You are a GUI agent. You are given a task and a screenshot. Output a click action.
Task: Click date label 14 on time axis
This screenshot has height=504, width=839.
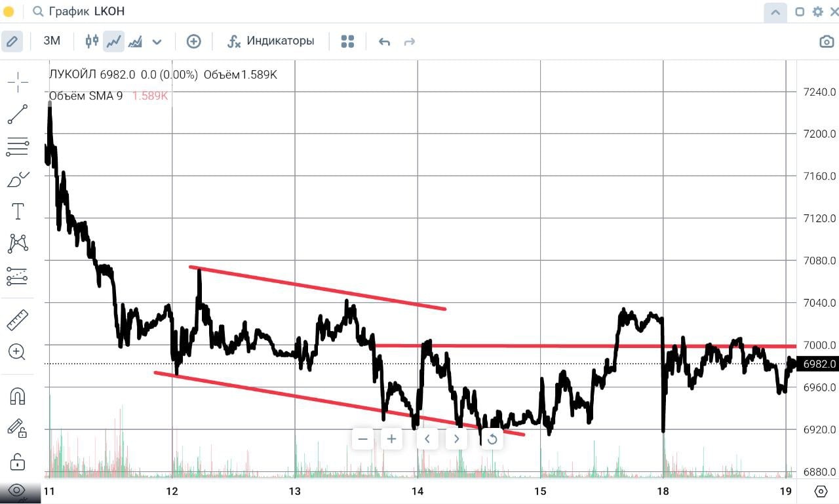coord(418,491)
